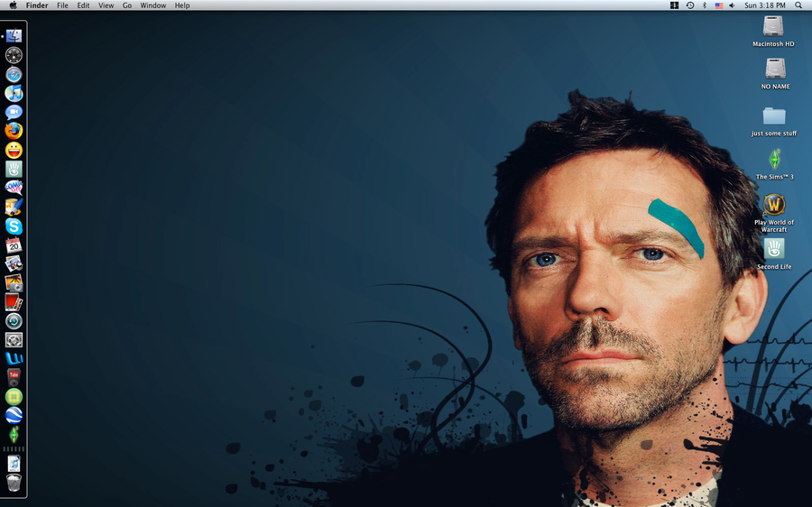Launch The Sims 3 from the dock
This screenshot has width=812, height=507.
[14, 435]
